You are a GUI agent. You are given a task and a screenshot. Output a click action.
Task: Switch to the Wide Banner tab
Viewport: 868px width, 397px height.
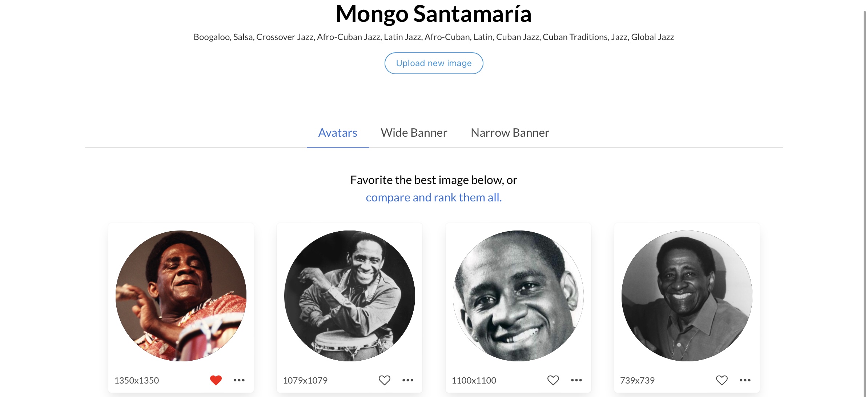(x=414, y=133)
